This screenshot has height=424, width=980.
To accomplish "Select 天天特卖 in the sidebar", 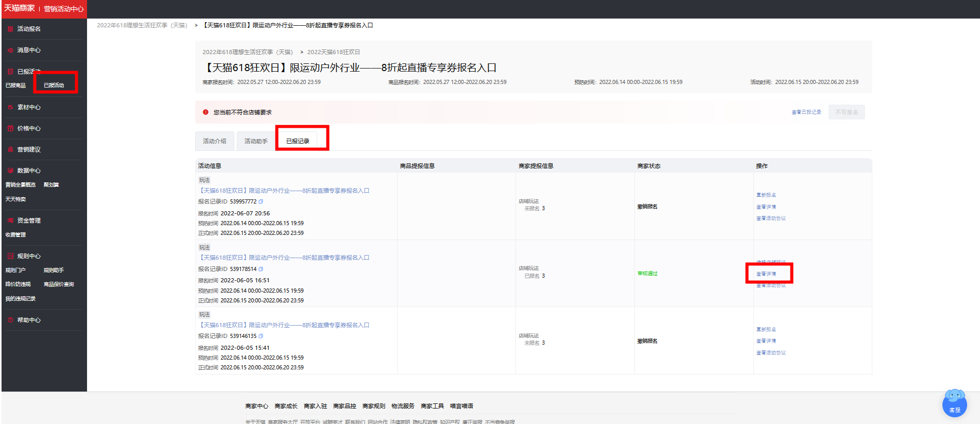I will click(15, 199).
